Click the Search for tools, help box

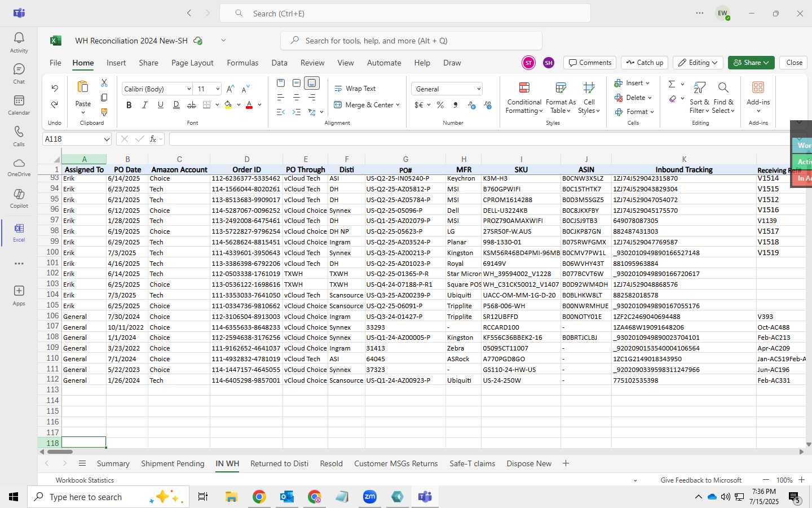(x=411, y=41)
